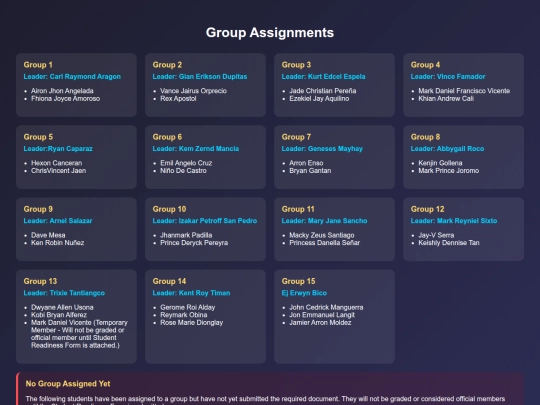Click member John Cedrick Manguerra
Viewport: 540px width, 405px height.
(326, 307)
